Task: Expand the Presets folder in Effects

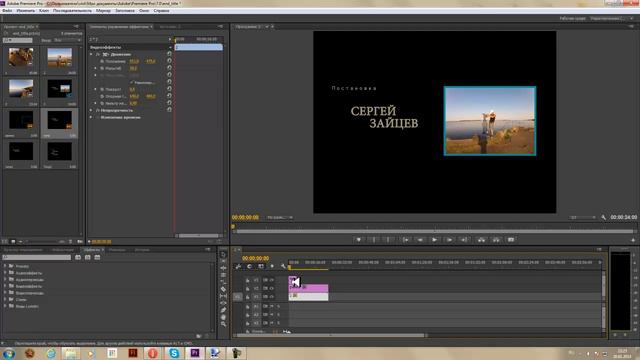Action: pos(5,266)
